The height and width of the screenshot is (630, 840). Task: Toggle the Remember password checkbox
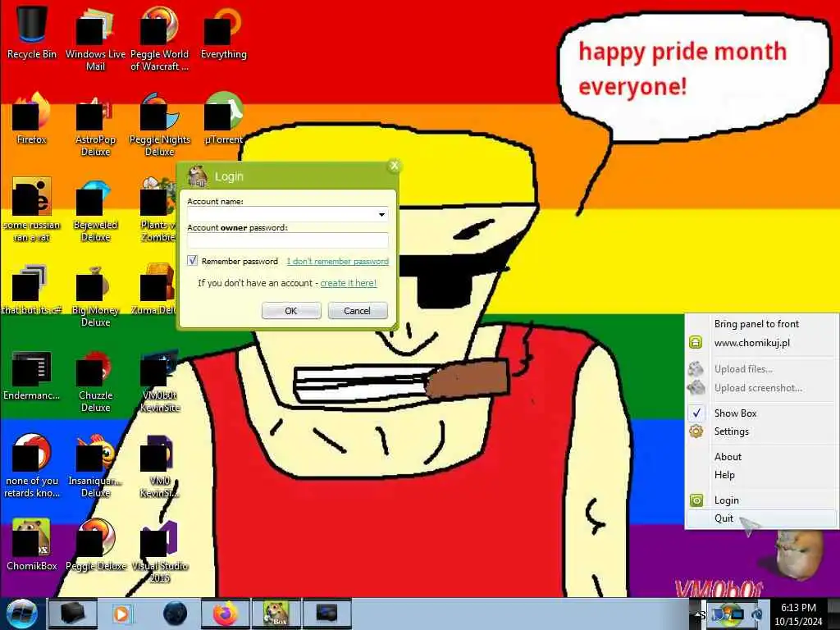(193, 261)
